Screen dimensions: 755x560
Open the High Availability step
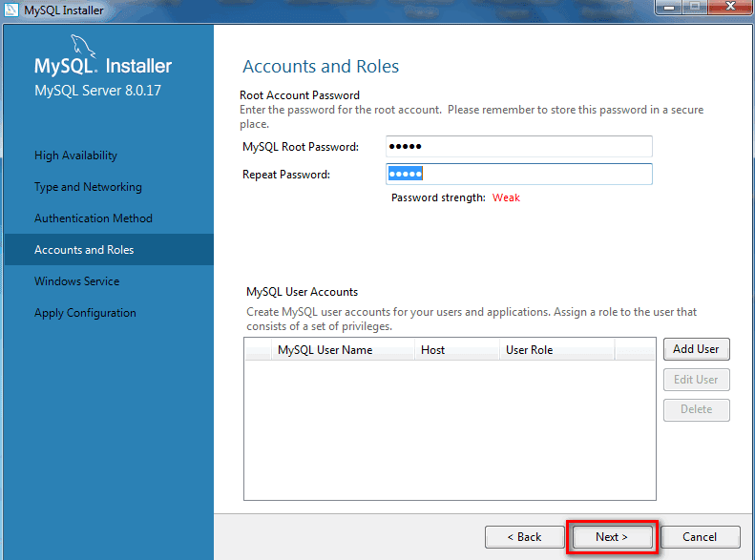(x=75, y=156)
